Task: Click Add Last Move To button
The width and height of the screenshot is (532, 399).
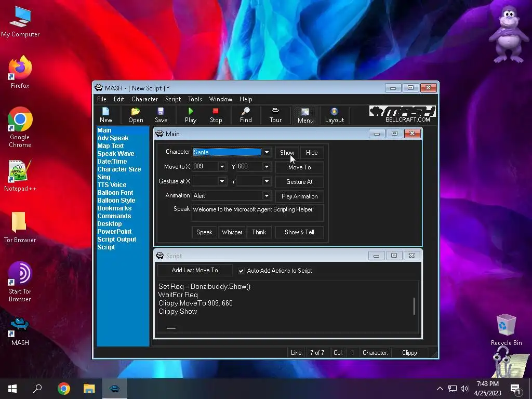Action: coord(195,270)
